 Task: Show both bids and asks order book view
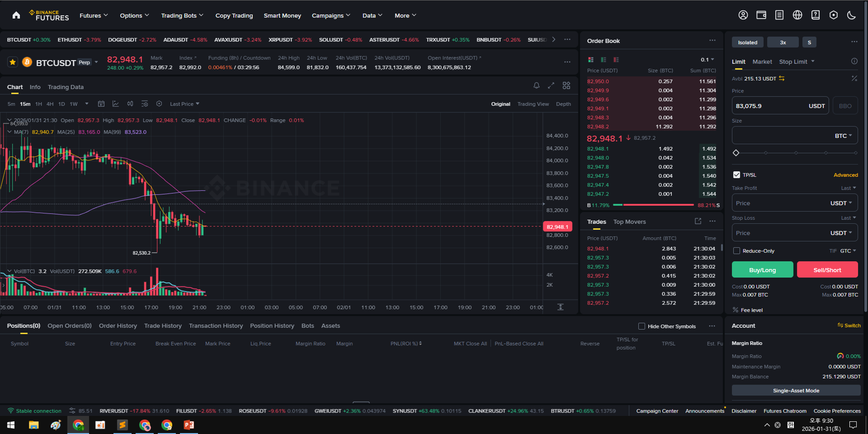coord(590,60)
